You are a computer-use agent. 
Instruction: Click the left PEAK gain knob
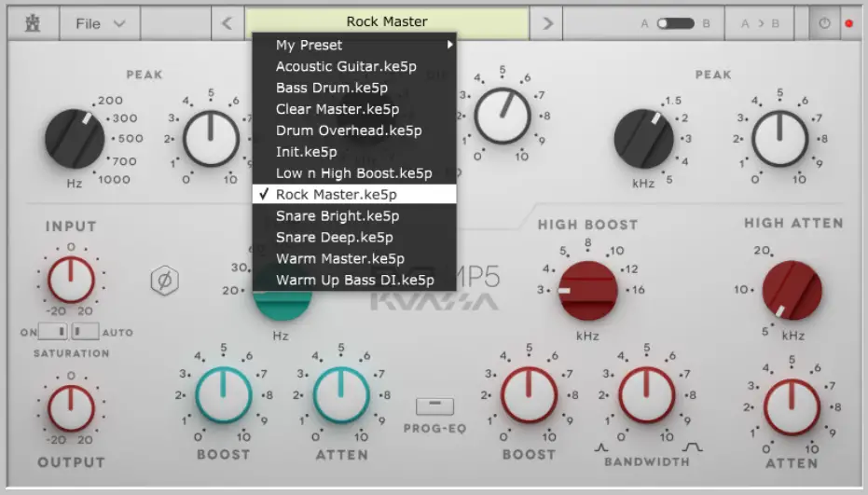tap(211, 138)
